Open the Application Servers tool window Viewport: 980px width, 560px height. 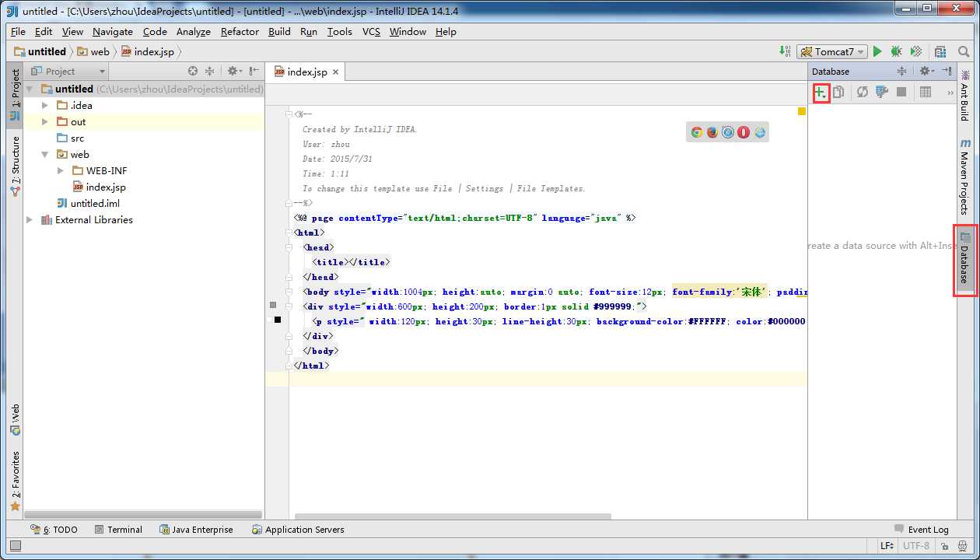(298, 530)
